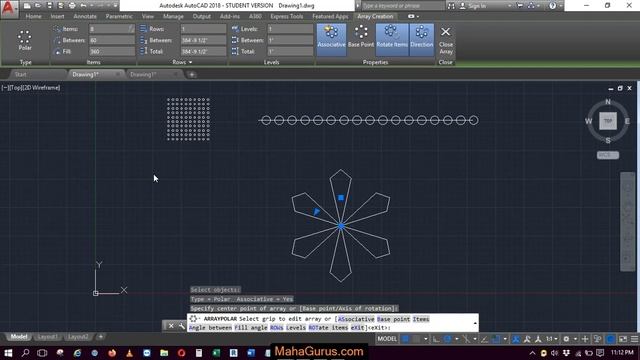The image size is (640, 360).
Task: Open the workspace switching gear icon
Action: tap(566, 339)
